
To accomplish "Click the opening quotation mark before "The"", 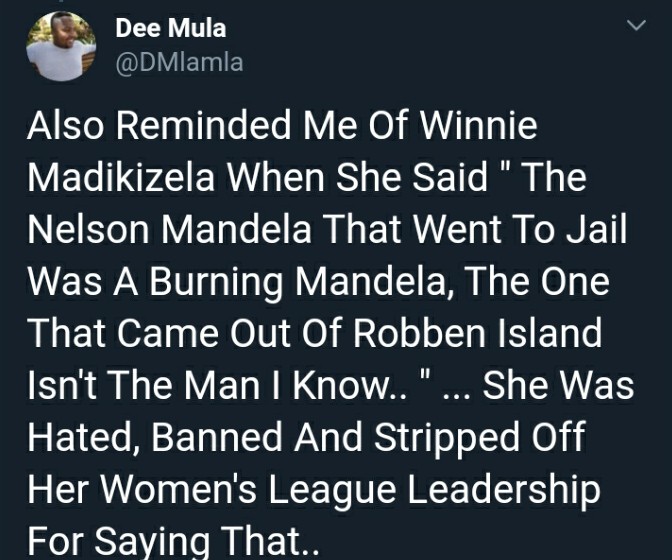I will tap(506, 167).
